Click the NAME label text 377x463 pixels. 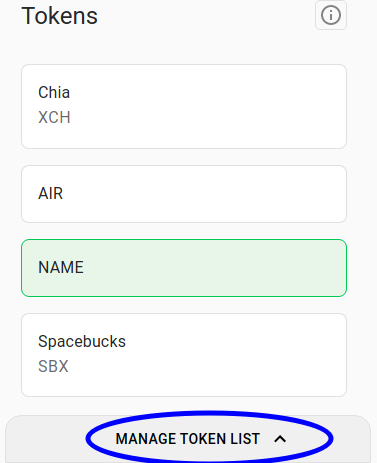click(x=61, y=267)
